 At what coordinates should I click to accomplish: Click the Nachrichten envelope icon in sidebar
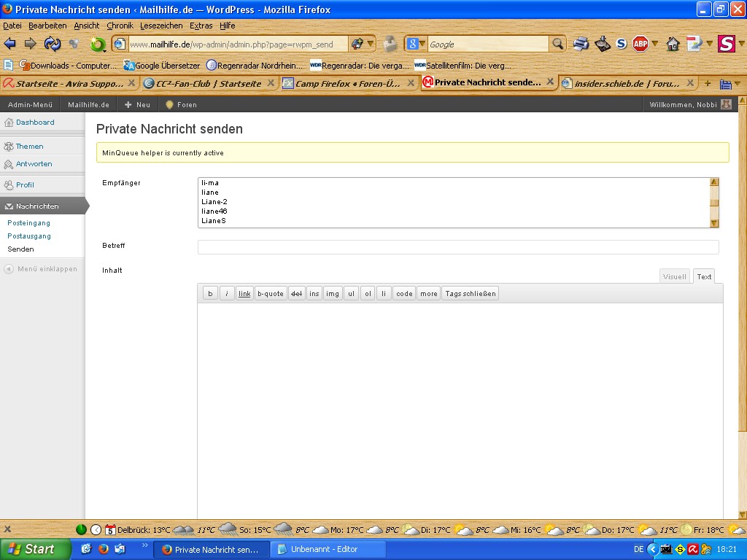(9, 206)
